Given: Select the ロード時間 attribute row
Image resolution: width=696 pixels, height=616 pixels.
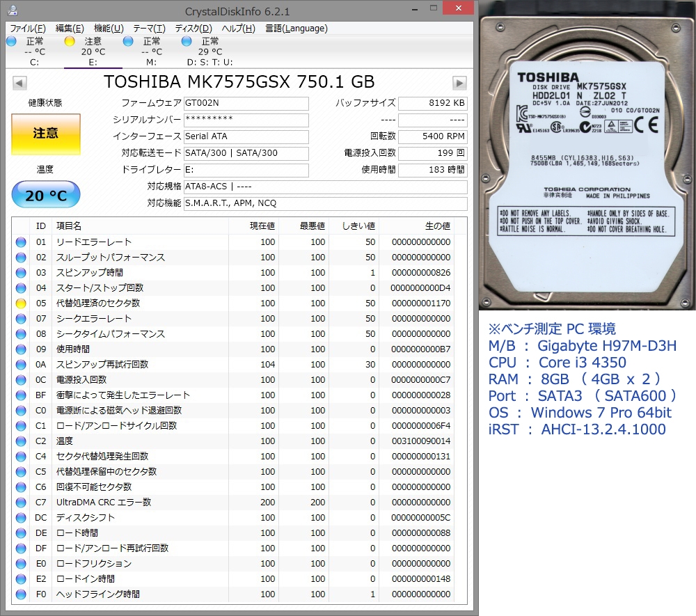Looking at the screenshot, I should click(x=233, y=533).
